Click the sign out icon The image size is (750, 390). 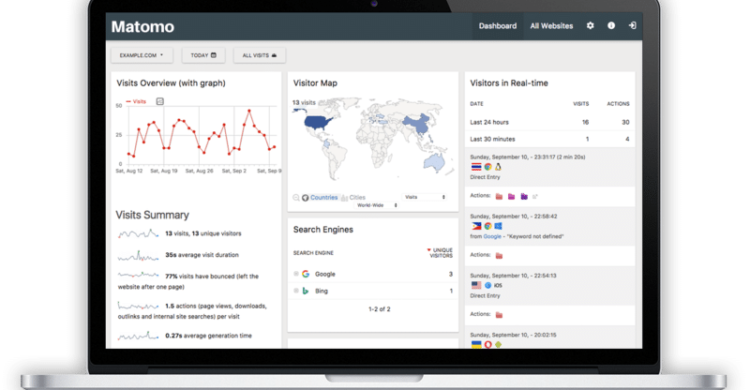[632, 26]
